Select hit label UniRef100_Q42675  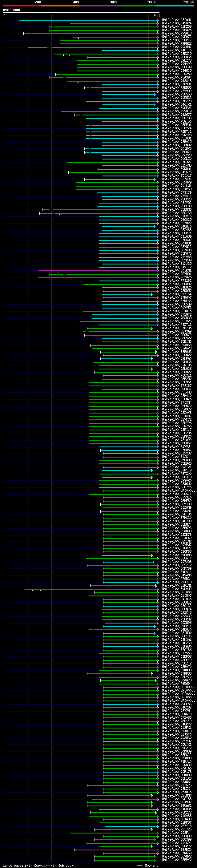(176, 172)
